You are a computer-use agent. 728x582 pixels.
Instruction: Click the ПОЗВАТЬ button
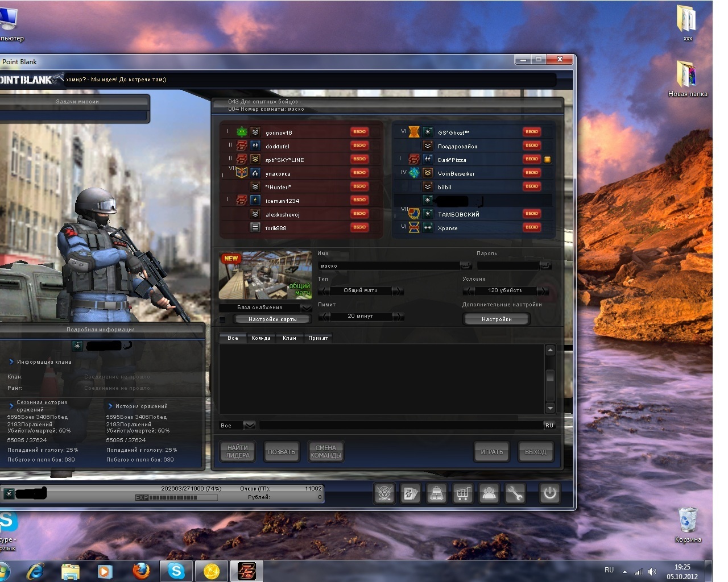tap(282, 452)
